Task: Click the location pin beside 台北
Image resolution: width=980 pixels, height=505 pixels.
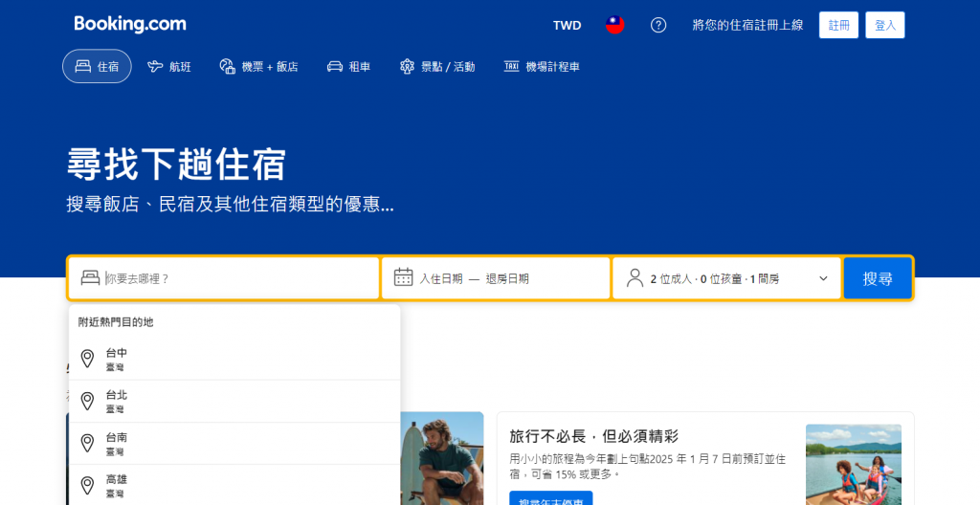Action: 87,401
